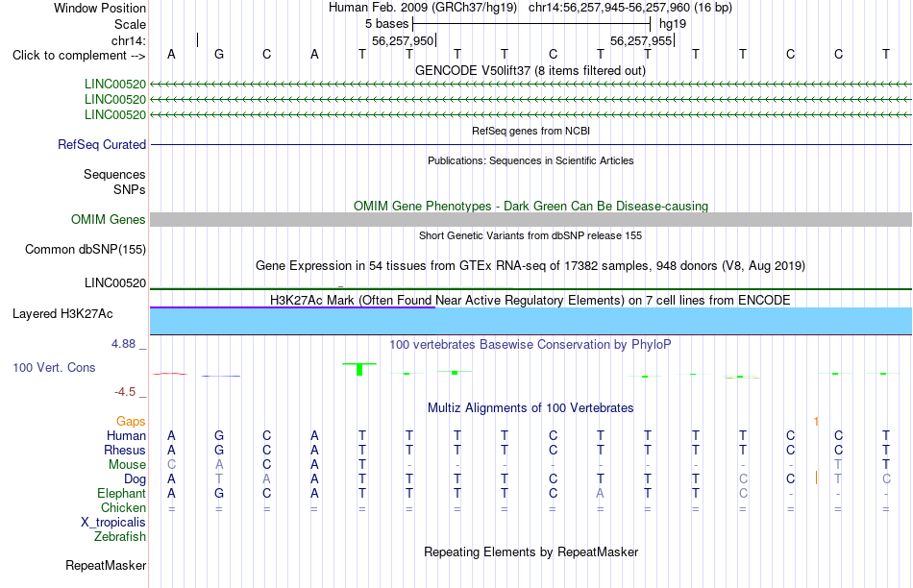Select the middle LINC00520 GENCODE transcript label

coord(114,100)
